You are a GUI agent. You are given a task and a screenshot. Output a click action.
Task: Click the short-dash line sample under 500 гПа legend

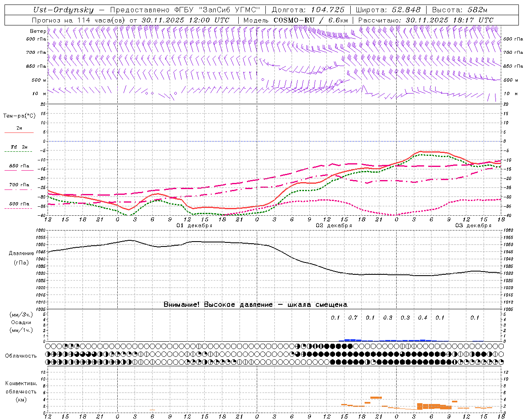click(18, 208)
